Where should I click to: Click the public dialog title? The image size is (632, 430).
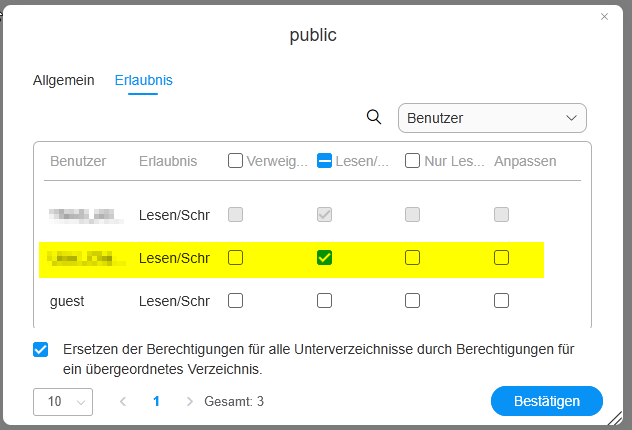point(313,35)
